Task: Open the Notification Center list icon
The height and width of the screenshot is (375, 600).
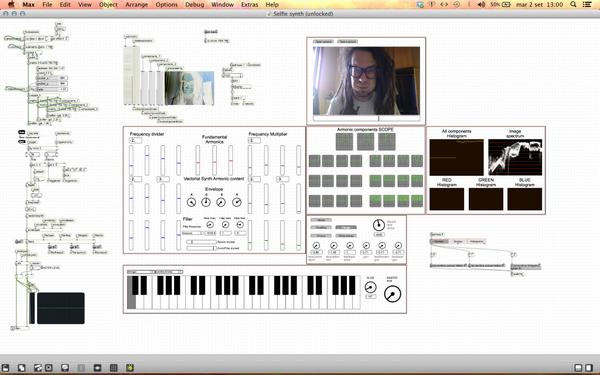Action: 587,5
